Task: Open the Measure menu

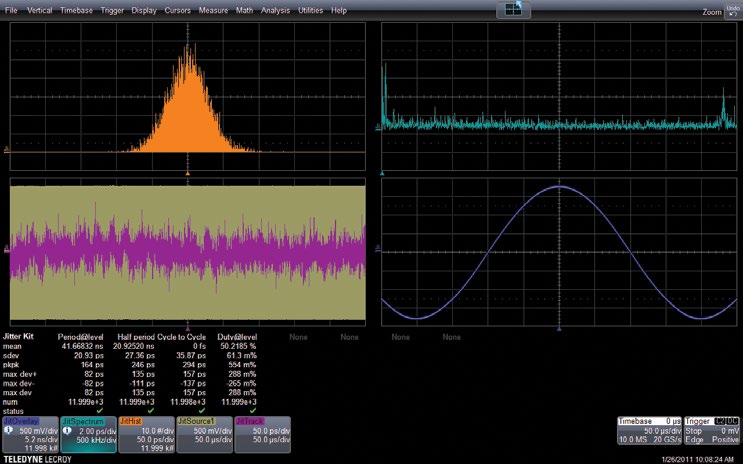Action: coord(213,10)
